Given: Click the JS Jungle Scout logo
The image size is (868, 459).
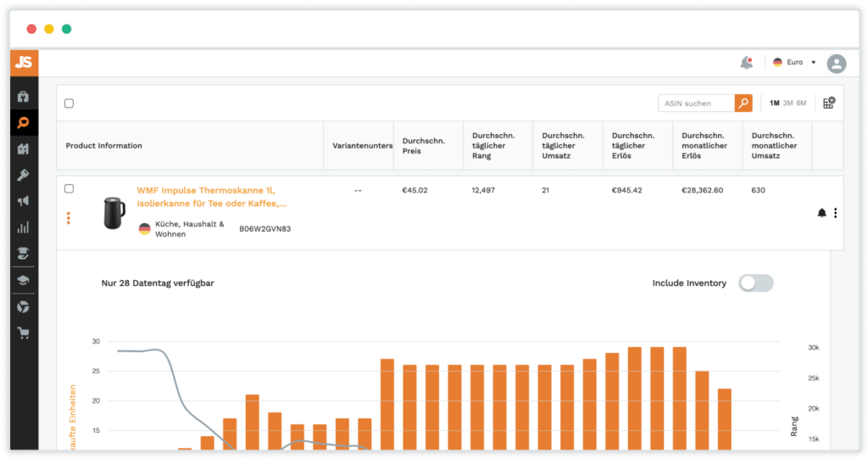Looking at the screenshot, I should [x=24, y=63].
